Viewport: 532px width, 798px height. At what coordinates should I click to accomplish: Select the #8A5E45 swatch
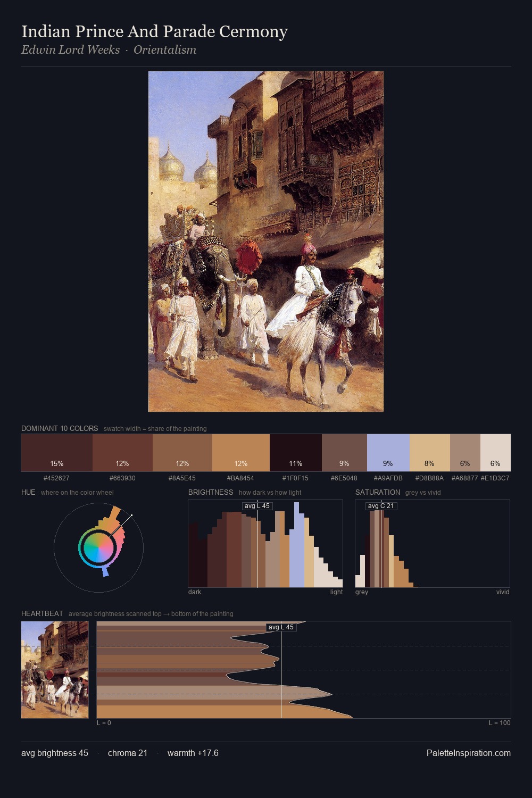click(x=182, y=453)
